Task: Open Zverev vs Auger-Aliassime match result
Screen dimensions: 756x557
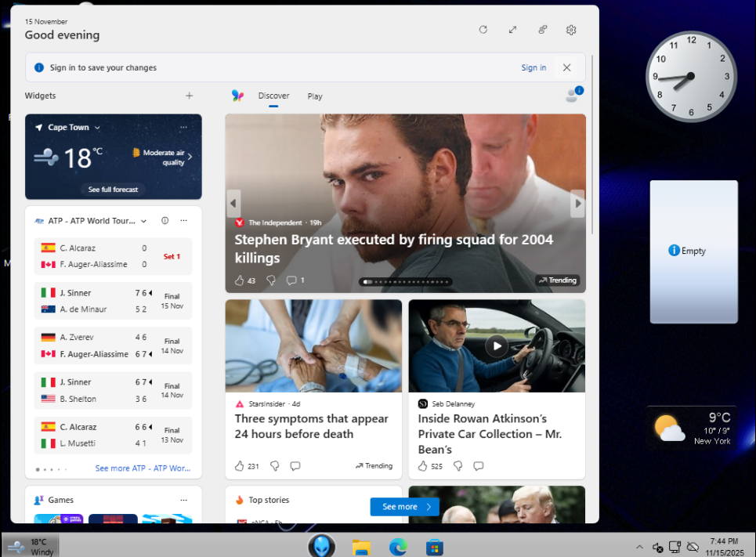Action: pos(113,345)
